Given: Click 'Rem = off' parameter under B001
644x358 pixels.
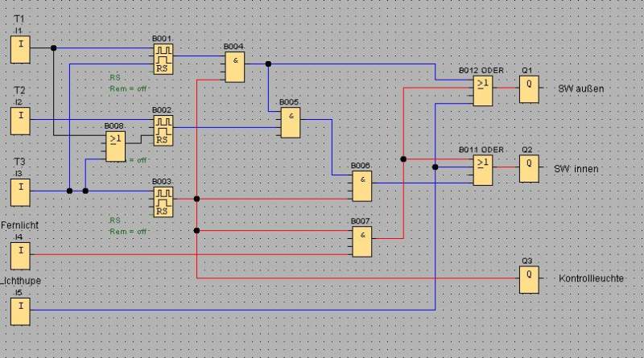Looking at the screenshot, I should point(128,88).
